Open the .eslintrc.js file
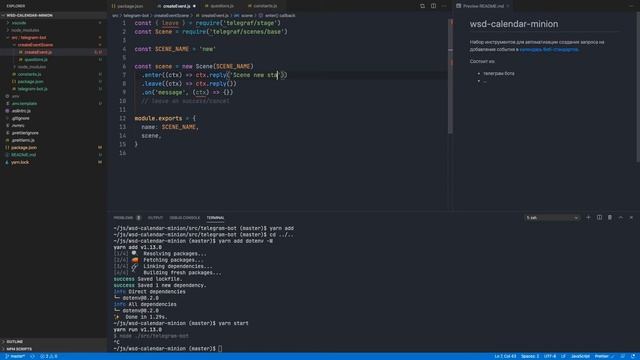 [x=53, y=111]
